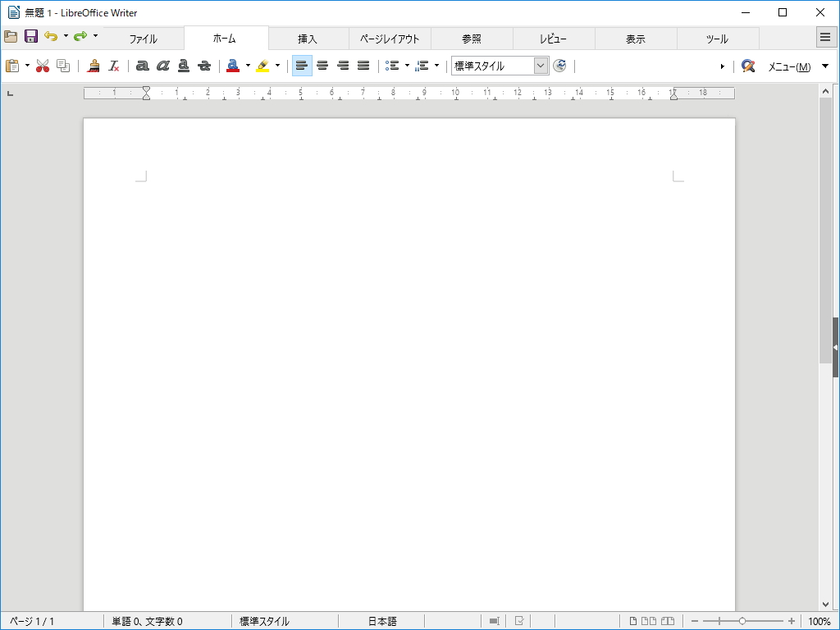Toggle underline text formatting
The image size is (840, 630).
184,66
